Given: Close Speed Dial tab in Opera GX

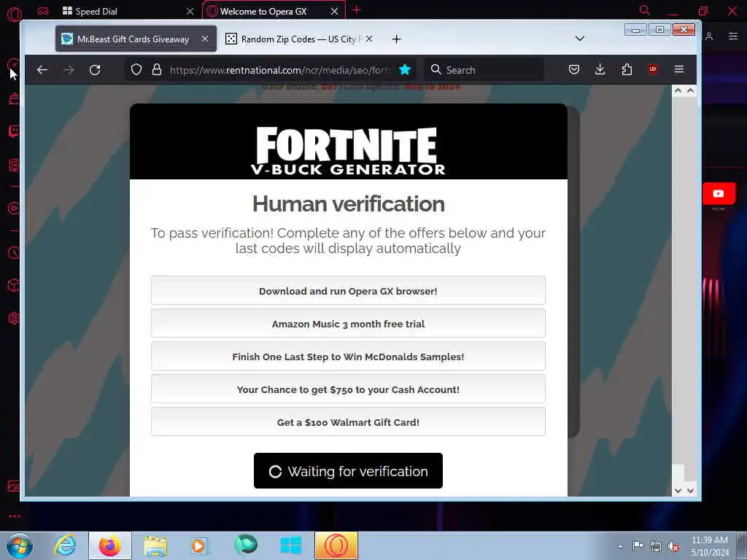Looking at the screenshot, I should click(x=190, y=11).
